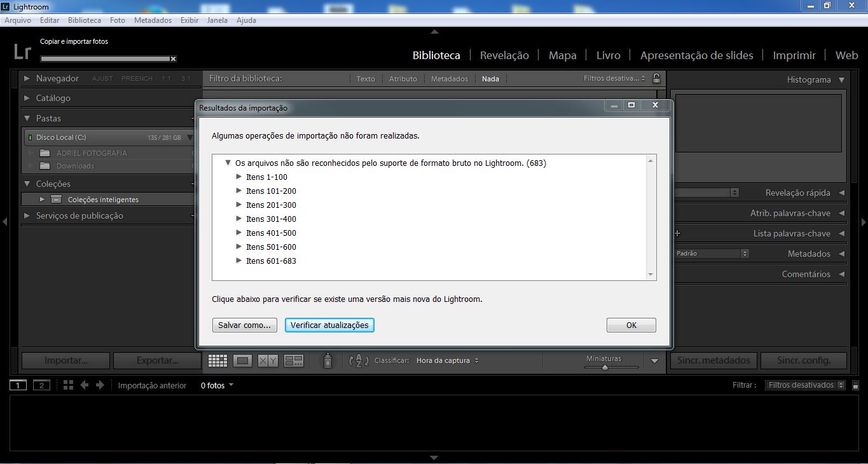Open the Metadados menu
The image size is (868, 464).
tap(153, 20)
